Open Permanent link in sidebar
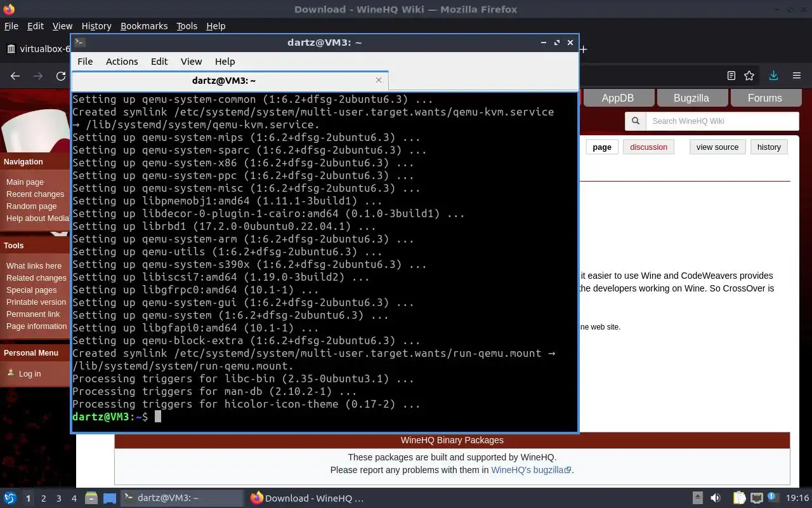This screenshot has height=508, width=812. pyautogui.click(x=33, y=314)
